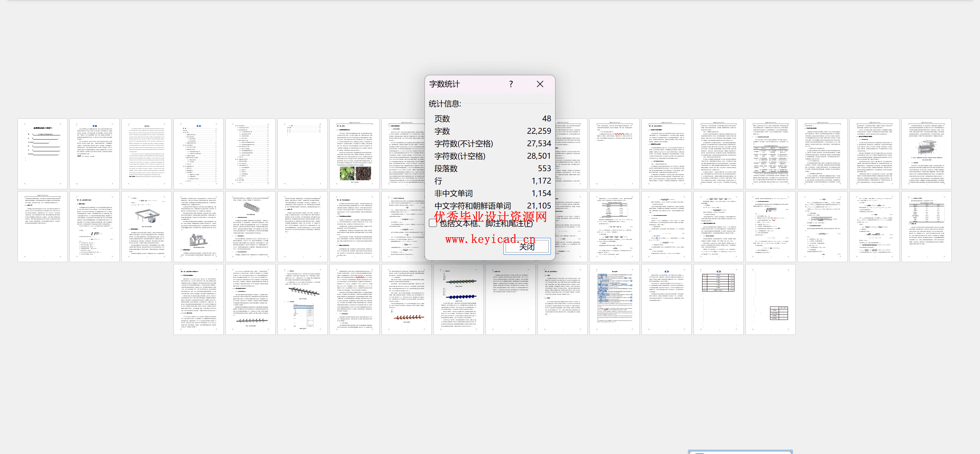Open the English abstract page thumbnail
980x454 pixels.
click(146, 154)
